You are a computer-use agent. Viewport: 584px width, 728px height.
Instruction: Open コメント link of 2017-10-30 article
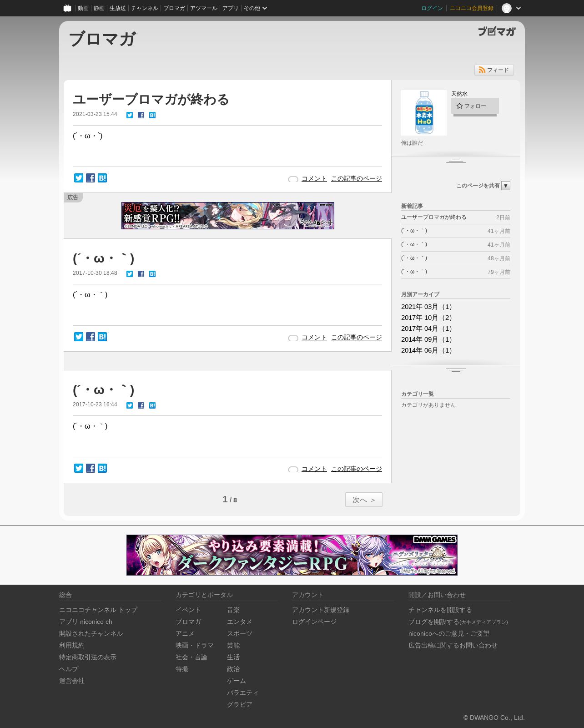[x=314, y=338]
